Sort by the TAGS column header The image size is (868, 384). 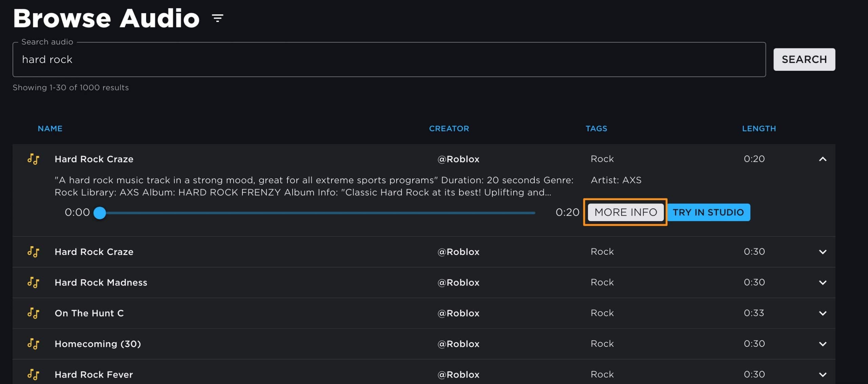pos(596,129)
